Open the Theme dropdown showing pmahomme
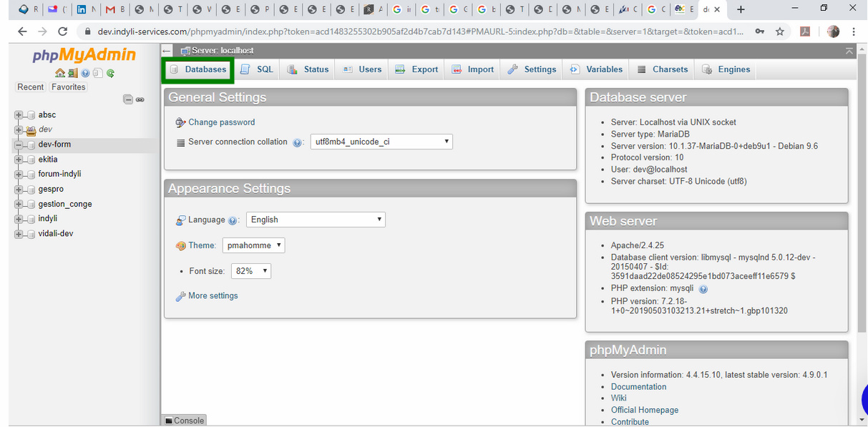Screen dimensions: 868x427 click(253, 245)
